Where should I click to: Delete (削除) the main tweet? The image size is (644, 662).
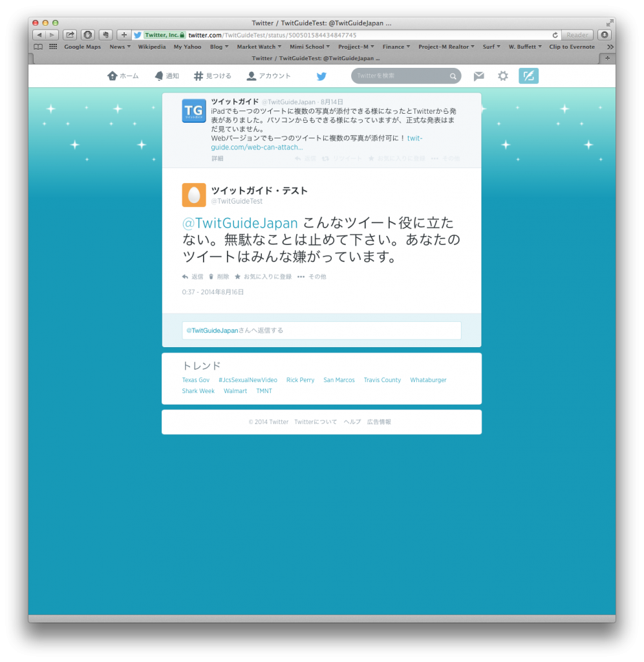(x=219, y=277)
